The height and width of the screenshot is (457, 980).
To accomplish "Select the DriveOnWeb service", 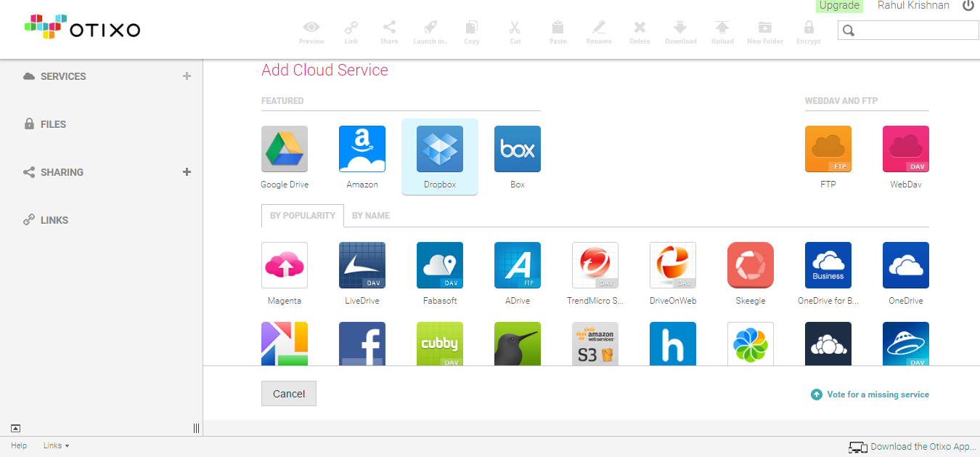I will 673,265.
